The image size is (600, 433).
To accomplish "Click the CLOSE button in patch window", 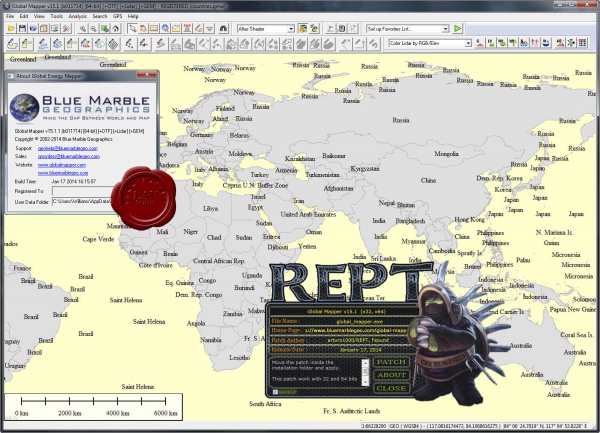I will [391, 388].
